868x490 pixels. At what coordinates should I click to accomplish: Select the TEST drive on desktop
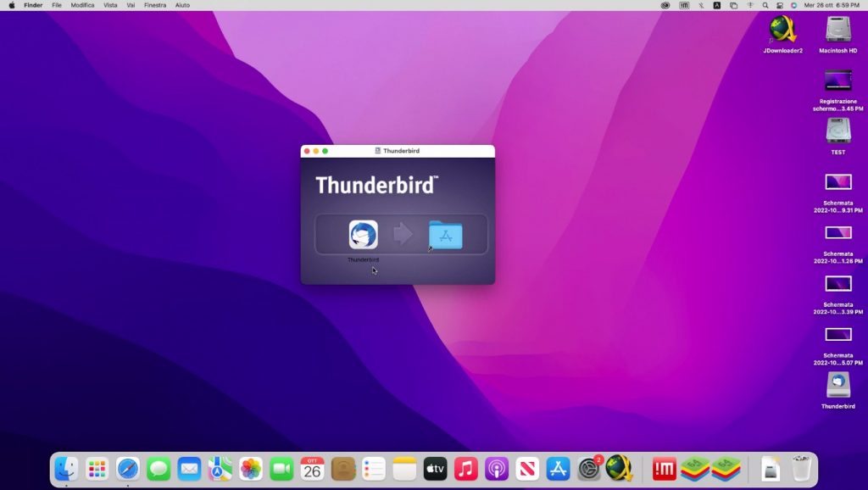pyautogui.click(x=837, y=131)
